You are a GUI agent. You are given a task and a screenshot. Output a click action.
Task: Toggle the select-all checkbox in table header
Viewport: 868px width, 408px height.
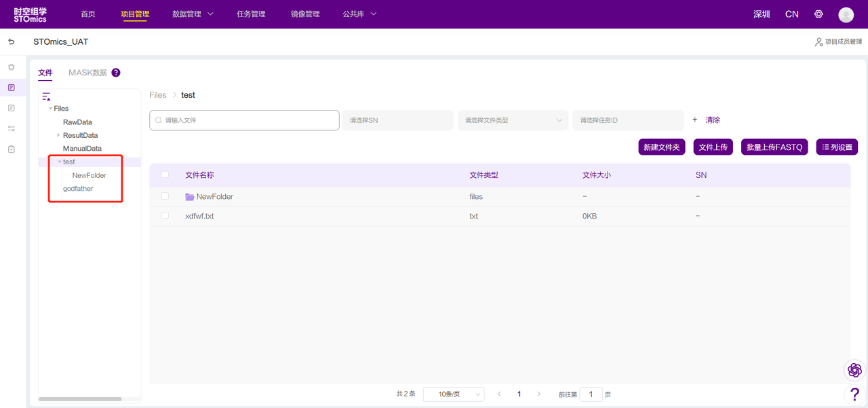point(165,175)
